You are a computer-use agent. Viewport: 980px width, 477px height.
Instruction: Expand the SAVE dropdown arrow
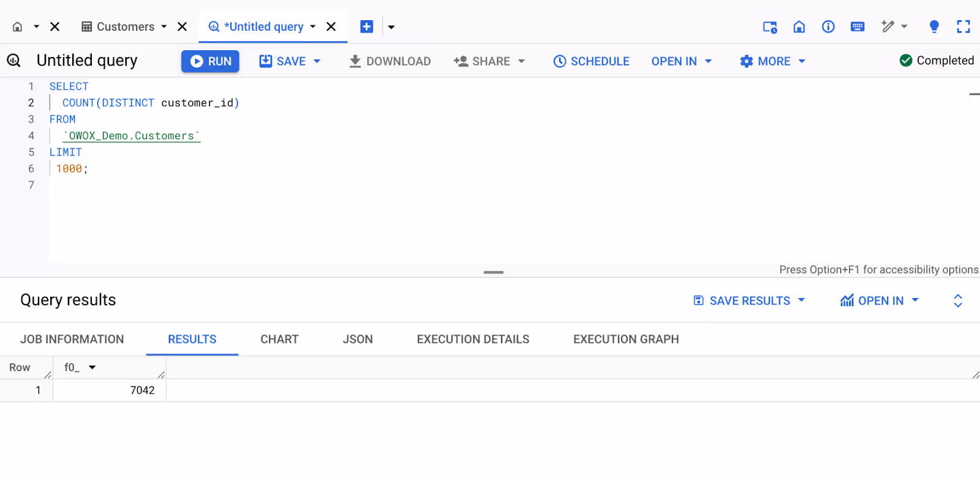pyautogui.click(x=317, y=61)
